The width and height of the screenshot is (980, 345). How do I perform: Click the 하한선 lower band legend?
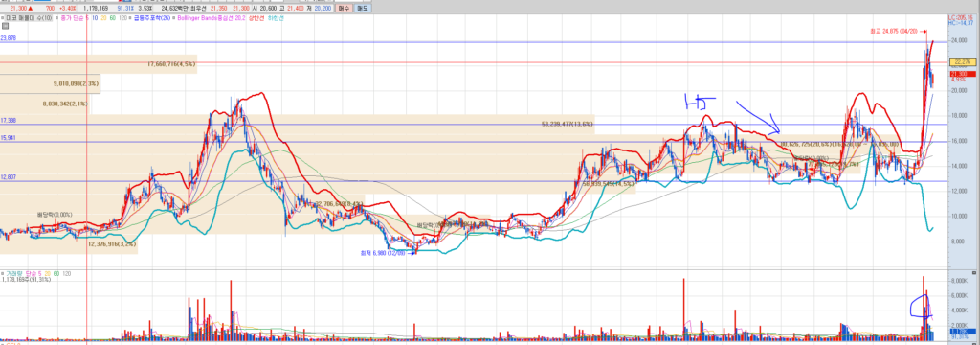click(275, 18)
